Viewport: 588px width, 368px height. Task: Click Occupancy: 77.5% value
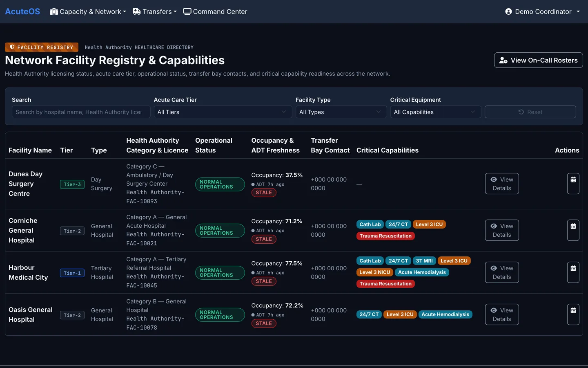(277, 263)
